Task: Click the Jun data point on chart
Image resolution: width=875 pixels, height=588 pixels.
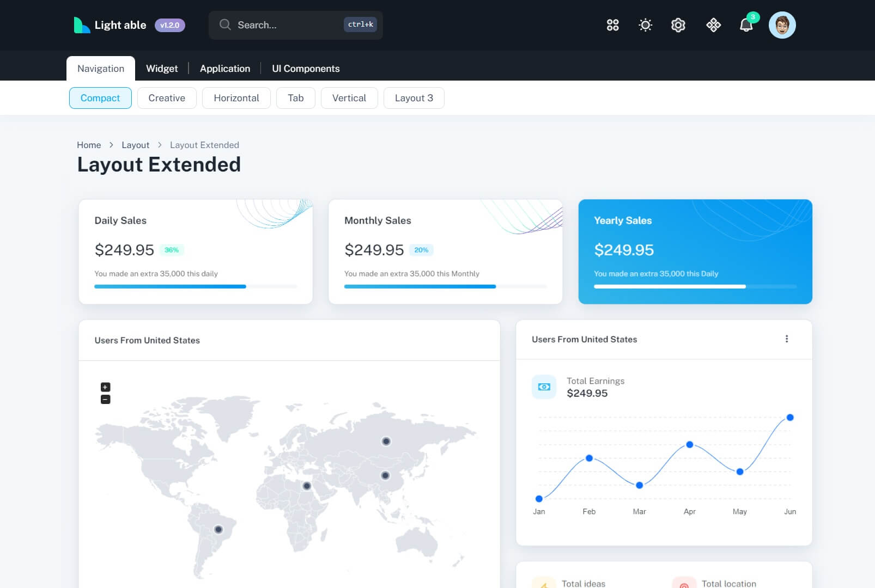Action: pyautogui.click(x=789, y=418)
